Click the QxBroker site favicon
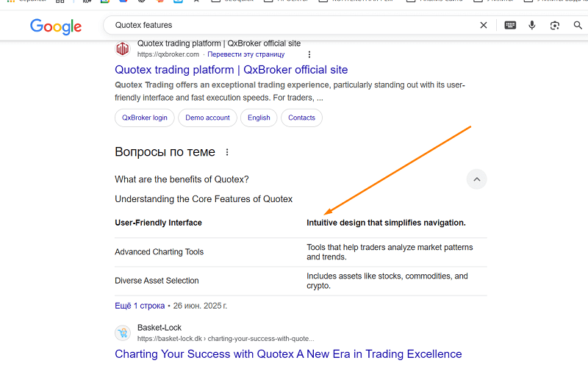The image size is (588, 366). click(x=123, y=49)
